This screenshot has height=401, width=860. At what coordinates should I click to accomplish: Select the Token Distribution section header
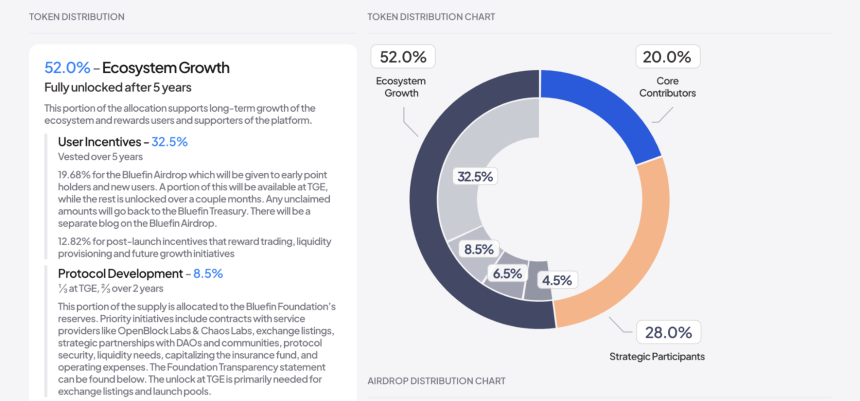pos(77,17)
